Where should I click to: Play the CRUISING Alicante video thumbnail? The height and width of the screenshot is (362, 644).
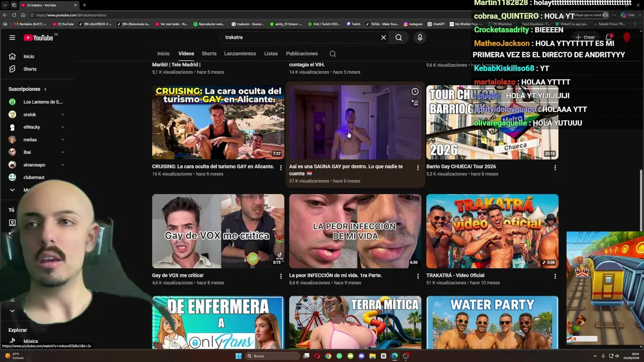click(x=218, y=122)
